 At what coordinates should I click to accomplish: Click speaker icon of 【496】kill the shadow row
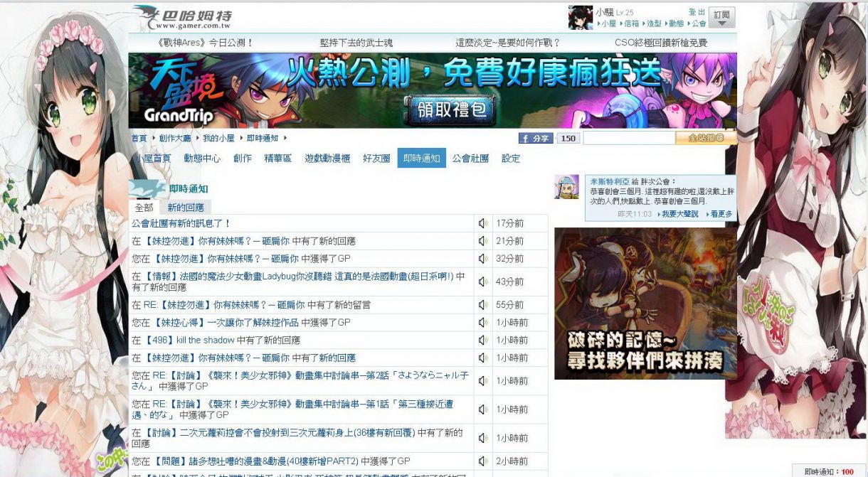point(483,341)
